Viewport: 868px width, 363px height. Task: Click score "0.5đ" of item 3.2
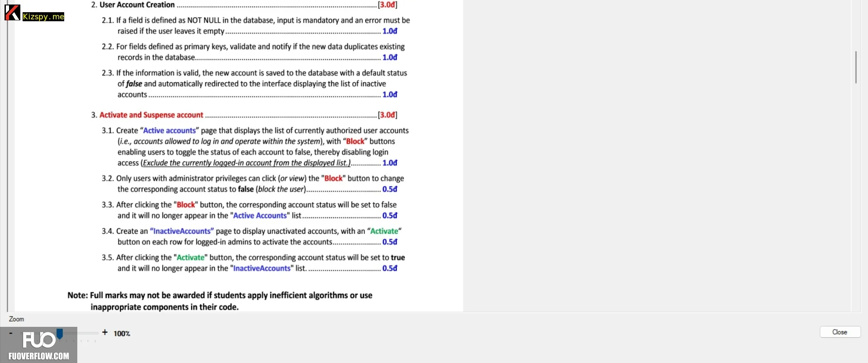coord(390,189)
